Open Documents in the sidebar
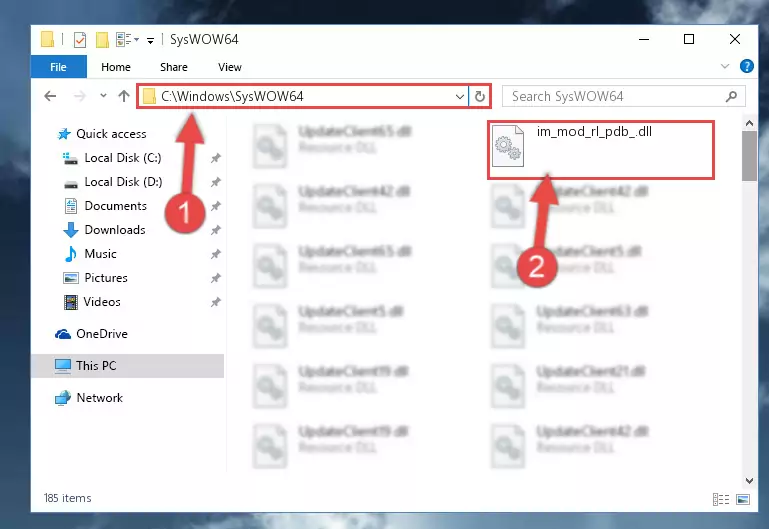Viewport: 769px width, 529px height. point(105,206)
